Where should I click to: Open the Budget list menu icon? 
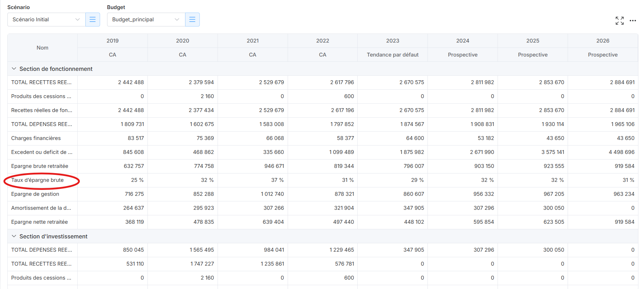click(192, 20)
